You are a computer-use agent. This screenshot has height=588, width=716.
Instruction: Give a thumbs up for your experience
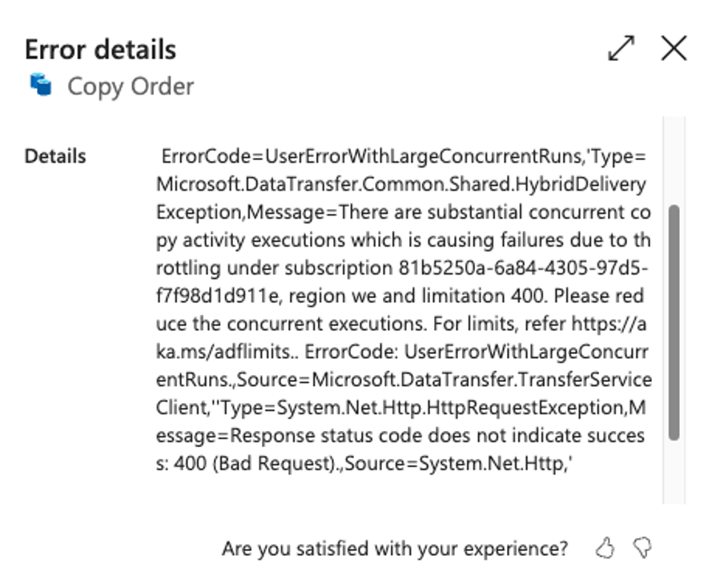(x=605, y=548)
